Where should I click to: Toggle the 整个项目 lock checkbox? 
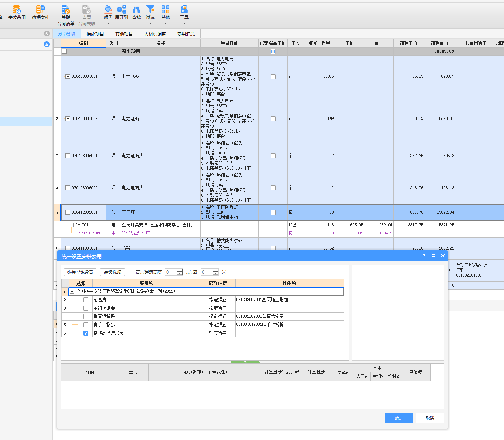click(x=273, y=51)
